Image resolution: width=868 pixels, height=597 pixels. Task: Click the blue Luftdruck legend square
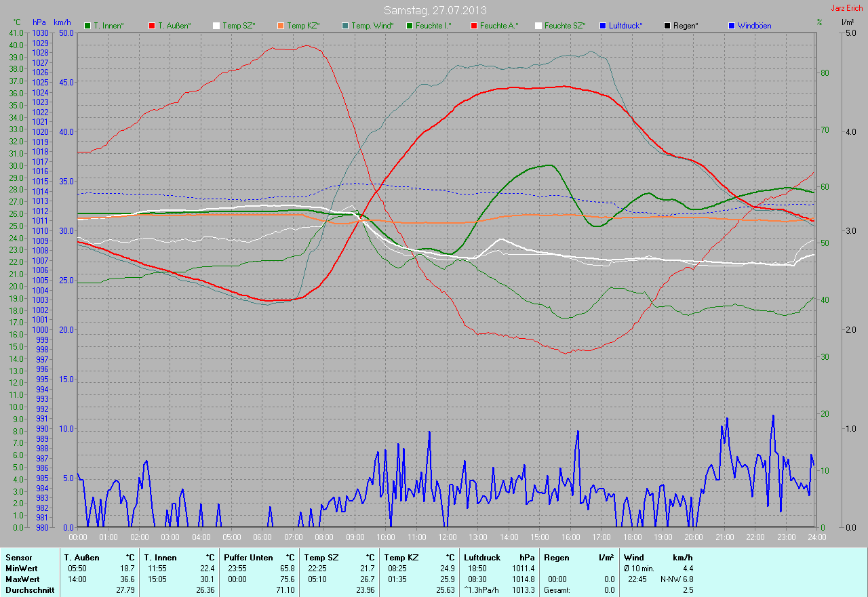pos(603,26)
